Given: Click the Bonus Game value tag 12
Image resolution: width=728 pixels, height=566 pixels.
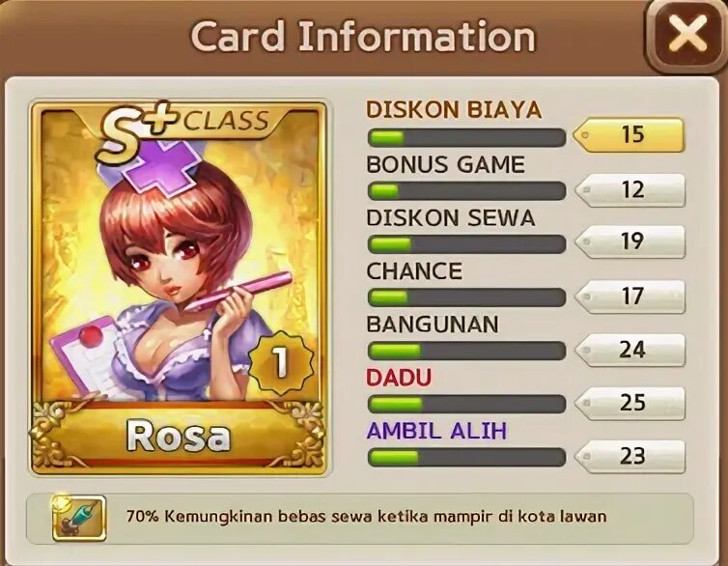Looking at the screenshot, I should pyautogui.click(x=630, y=189).
